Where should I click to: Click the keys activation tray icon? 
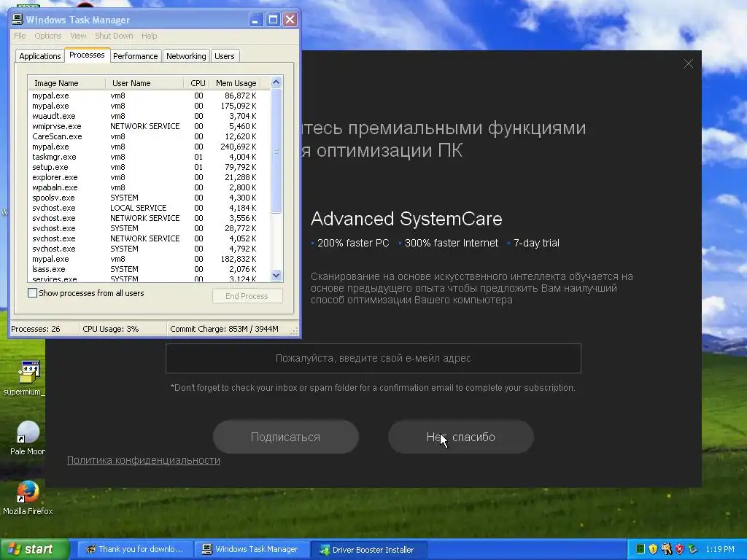667,549
